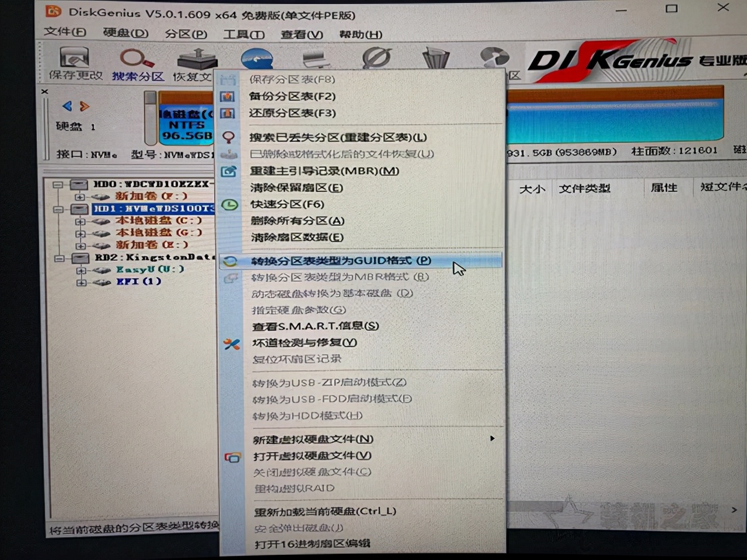747x560 pixels.
Task: Click the NTFS 96.5GB partition graphic
Action: pyautogui.click(x=187, y=125)
